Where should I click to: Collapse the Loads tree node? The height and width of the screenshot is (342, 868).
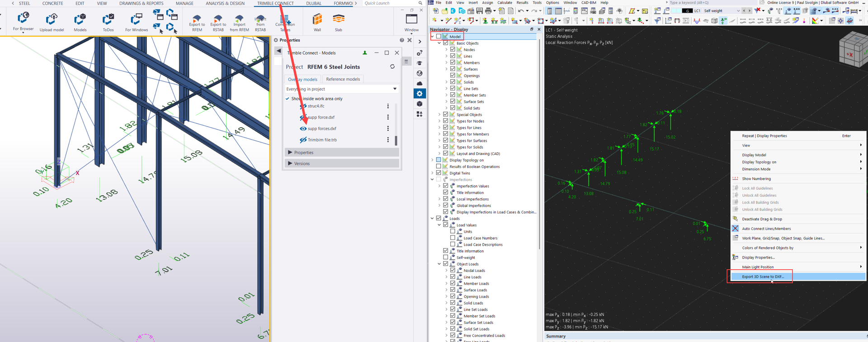[432, 219]
